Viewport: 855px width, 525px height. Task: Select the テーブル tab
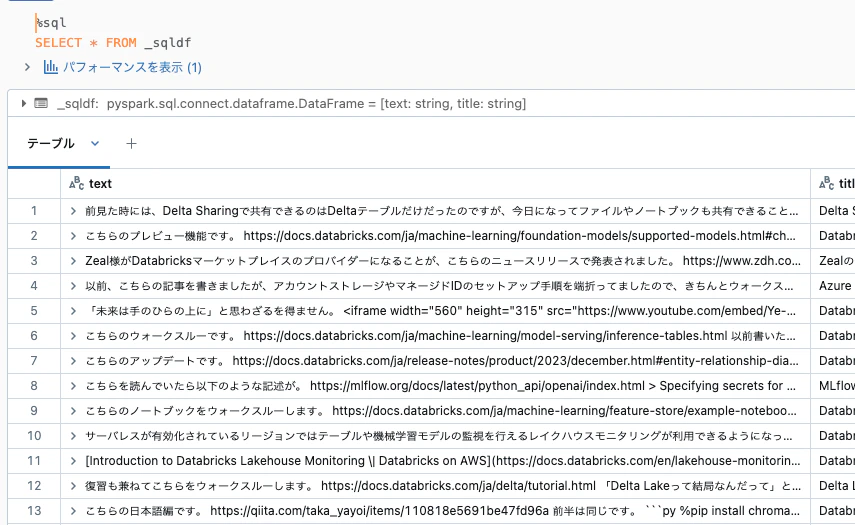(x=51, y=143)
